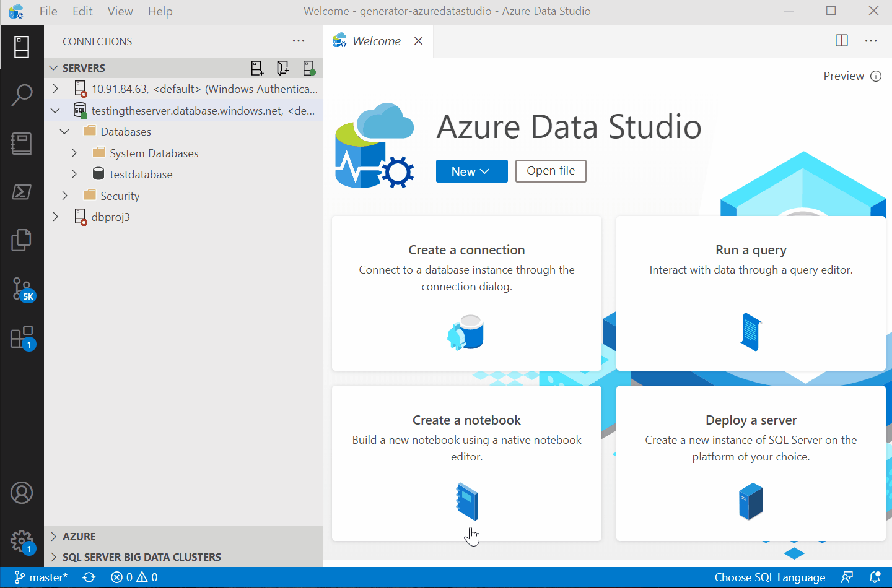Open the notifications bell in status bar

click(x=876, y=577)
